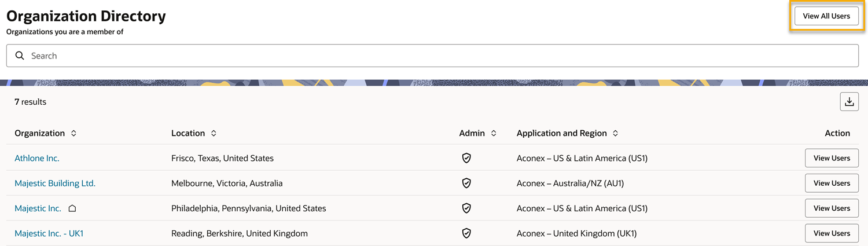View Users for Majestic Inc. Philadelphia
The width and height of the screenshot is (868, 246).
tap(832, 208)
